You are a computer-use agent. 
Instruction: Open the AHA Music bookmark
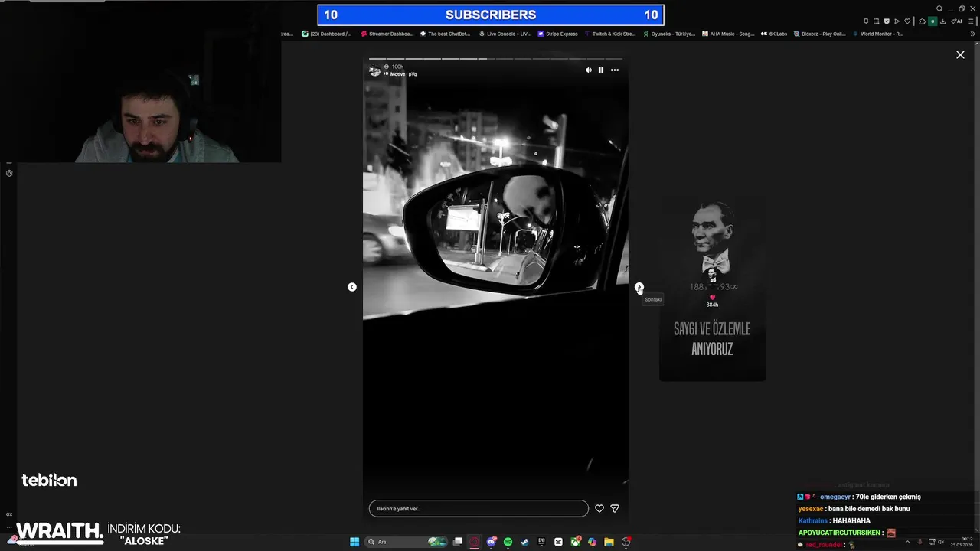(x=728, y=34)
